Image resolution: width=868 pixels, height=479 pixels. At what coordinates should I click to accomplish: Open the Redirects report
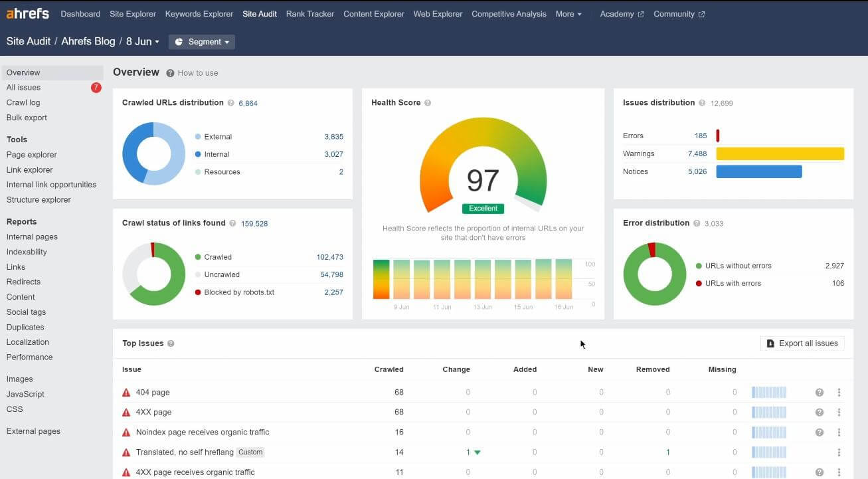coord(23,282)
